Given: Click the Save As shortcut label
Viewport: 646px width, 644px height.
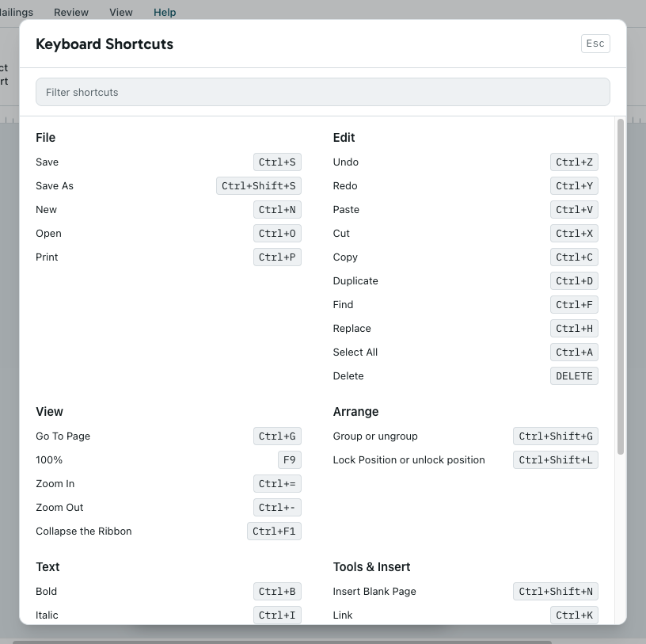Looking at the screenshot, I should [x=55, y=186].
